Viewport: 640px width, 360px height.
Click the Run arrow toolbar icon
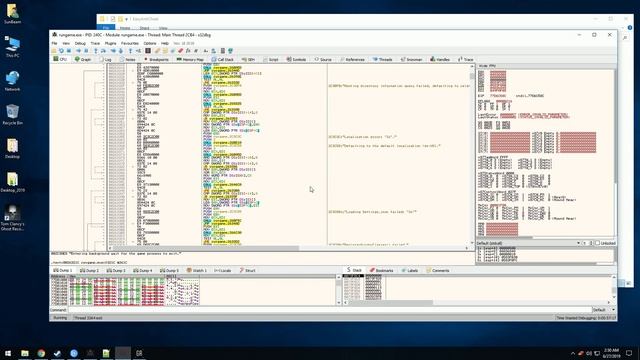[78, 51]
